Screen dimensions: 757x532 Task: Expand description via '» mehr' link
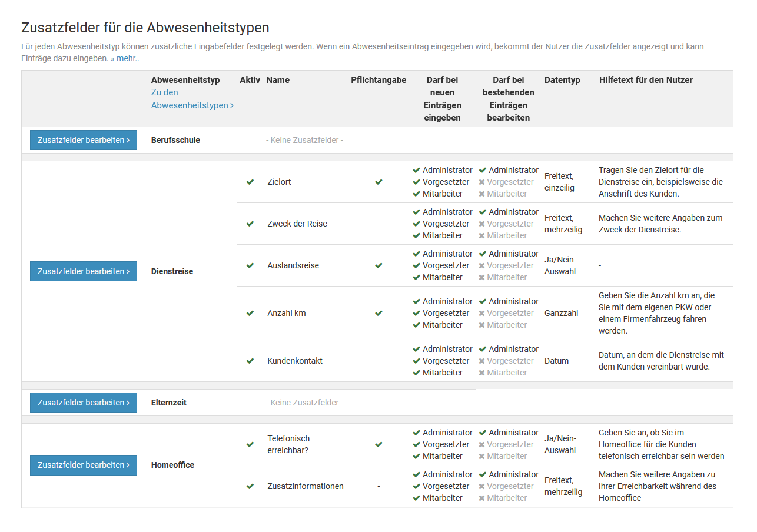[x=124, y=58]
